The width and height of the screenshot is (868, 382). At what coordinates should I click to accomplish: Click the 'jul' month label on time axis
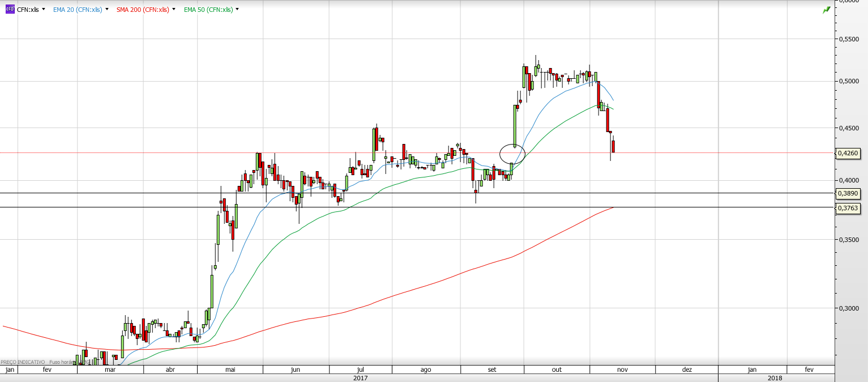360,370
